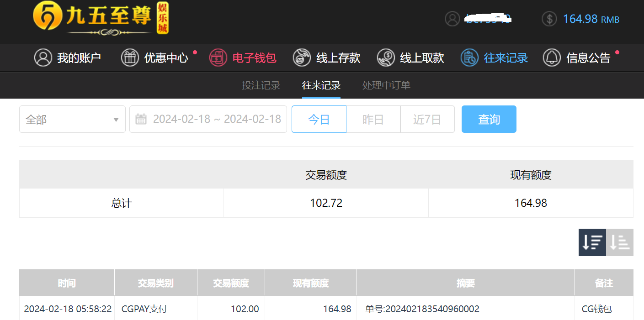Click the calendar icon in date field
644x320 pixels.
click(x=141, y=119)
